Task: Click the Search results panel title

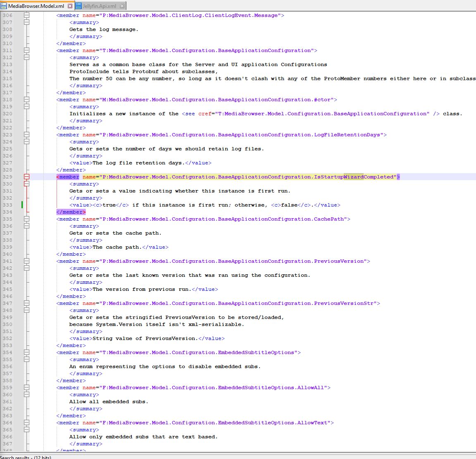Action: tap(26, 457)
